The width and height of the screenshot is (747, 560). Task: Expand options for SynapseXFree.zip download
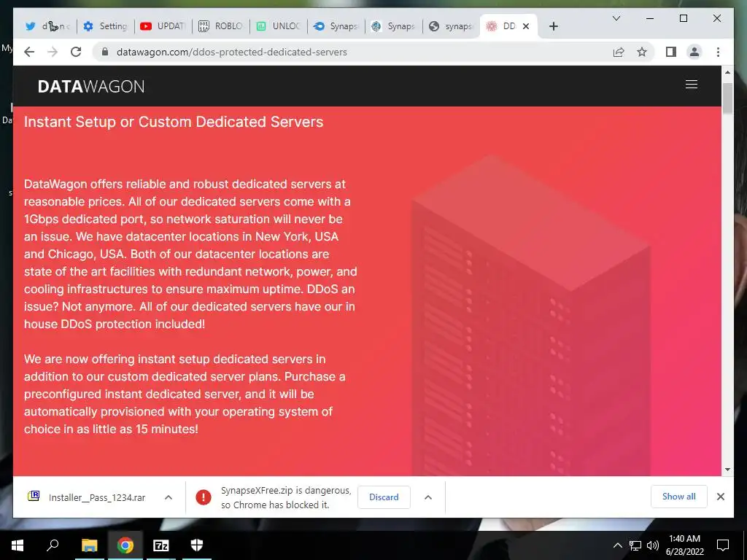coord(427,497)
